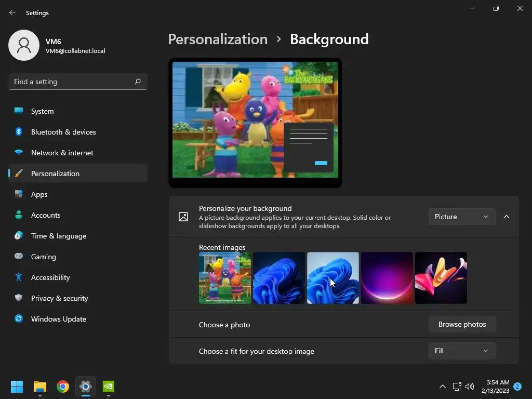This screenshot has height=399, width=532.
Task: Click the Gaming controller icon
Action: [19, 256]
